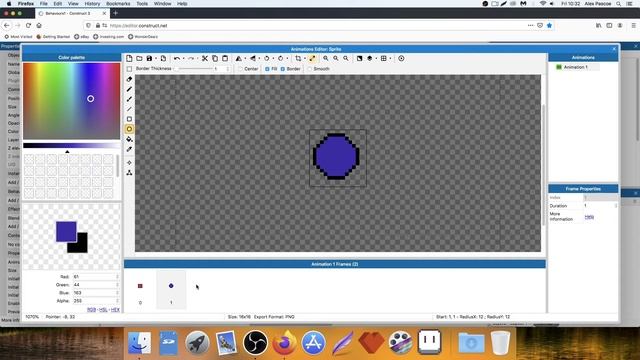Viewport: 640px width, 360px height.
Task: Open the Bookmarks menu in menu bar
Action: click(118, 4)
